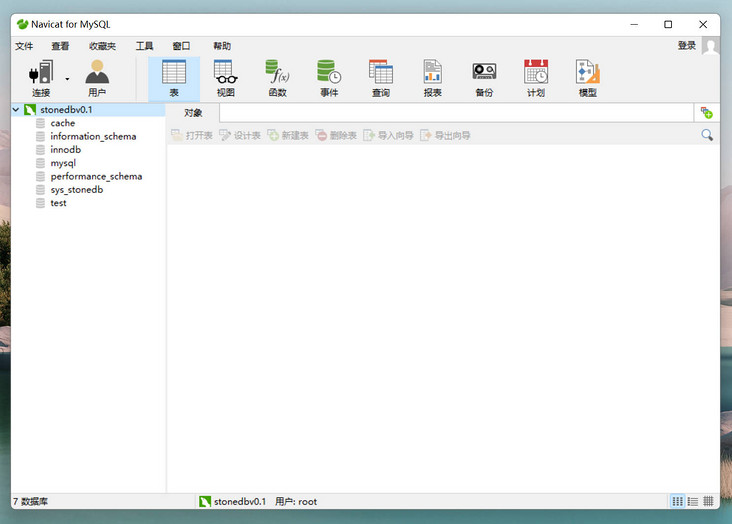The height and width of the screenshot is (524, 732).
Task: Click the cache database cylinder icon
Action: tap(41, 123)
